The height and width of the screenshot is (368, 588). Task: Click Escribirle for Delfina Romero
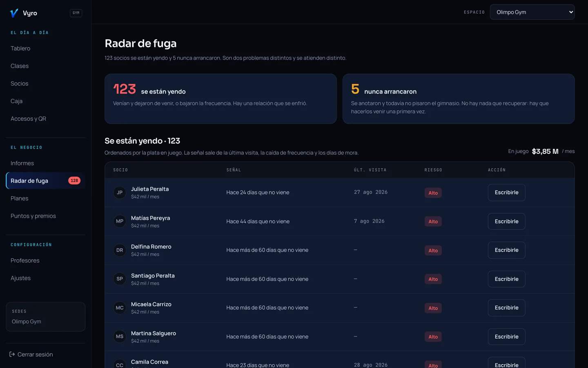[x=506, y=250]
